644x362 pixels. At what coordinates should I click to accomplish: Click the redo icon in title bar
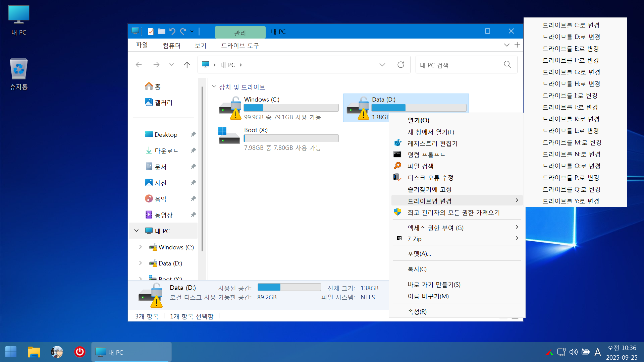(183, 32)
